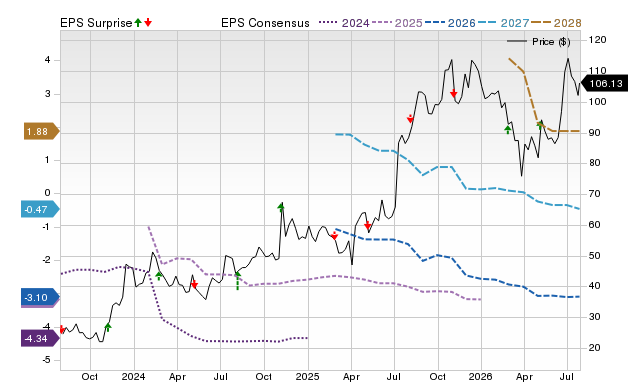640x382 pixels.
Task: Click the -3.10 consensus value tag
Action: coord(40,298)
